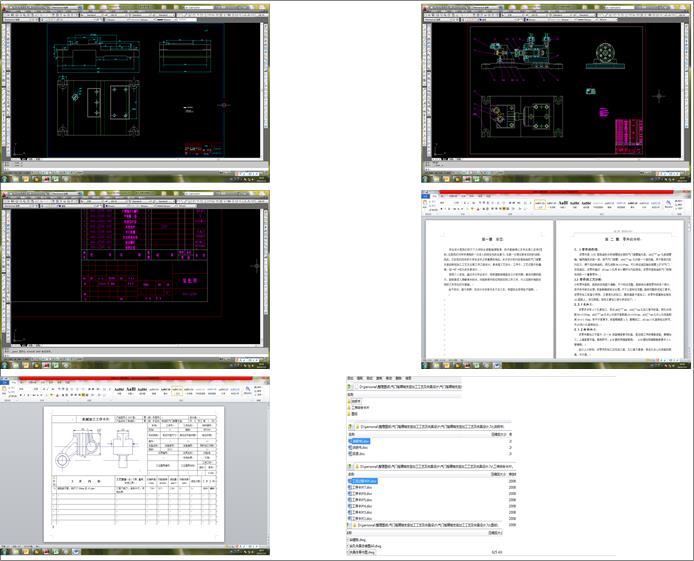
Task: Click the Find binoculars icon in the two-page Word window
Action: [x=669, y=204]
